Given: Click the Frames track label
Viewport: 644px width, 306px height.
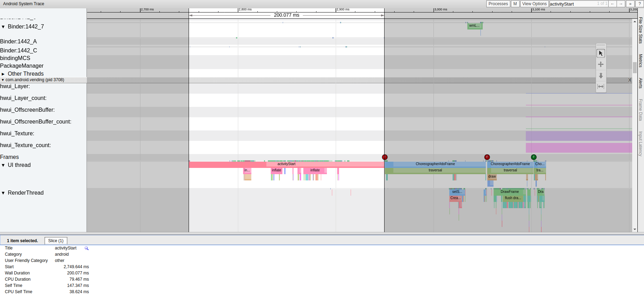Looking at the screenshot, I should (x=9, y=157).
